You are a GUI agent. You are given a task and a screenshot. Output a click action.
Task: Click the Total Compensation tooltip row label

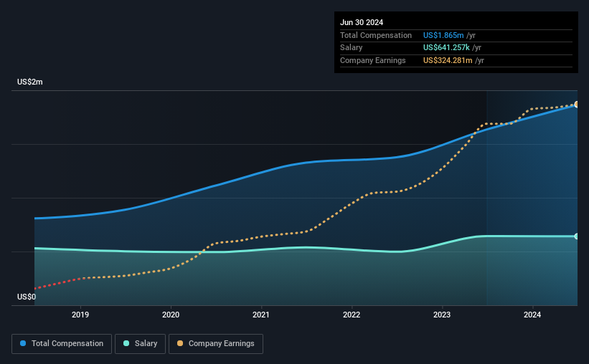click(376, 35)
